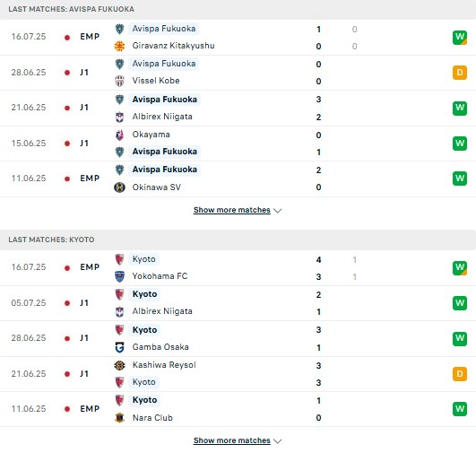The height and width of the screenshot is (453, 476).
Task: Click the Giravanz Kitakyushu team crest icon
Action: [119, 46]
